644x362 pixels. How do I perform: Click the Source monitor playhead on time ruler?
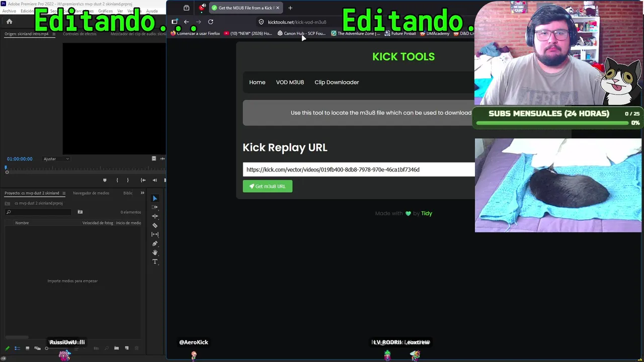[x=6, y=167]
